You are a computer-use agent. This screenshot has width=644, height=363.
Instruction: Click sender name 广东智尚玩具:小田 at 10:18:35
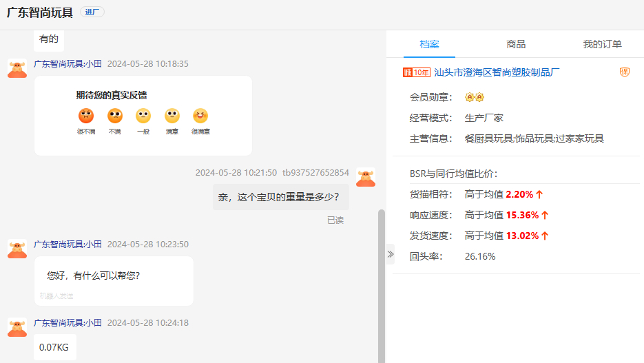pyautogui.click(x=67, y=63)
